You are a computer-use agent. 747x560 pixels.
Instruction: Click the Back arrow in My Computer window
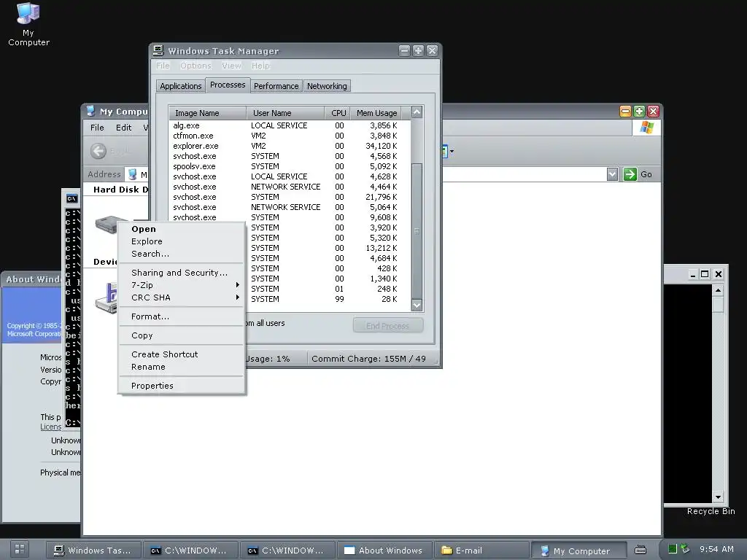coord(98,152)
